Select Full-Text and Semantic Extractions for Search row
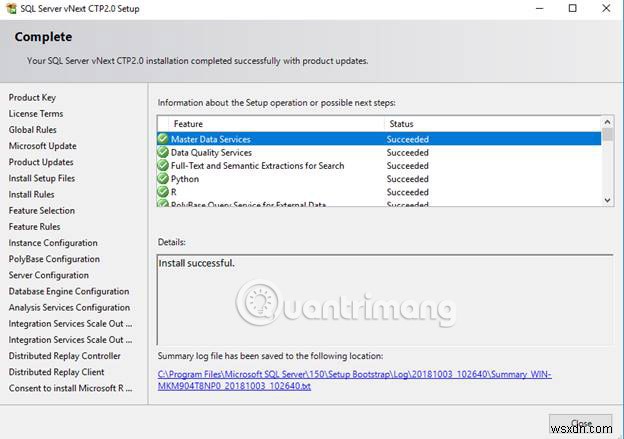Viewport: 624px width, 439px height. click(379, 166)
